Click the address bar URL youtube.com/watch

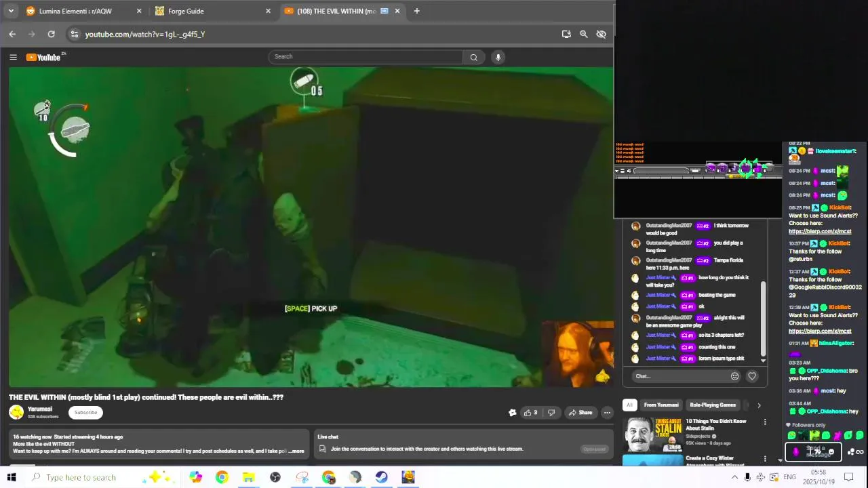pos(144,34)
